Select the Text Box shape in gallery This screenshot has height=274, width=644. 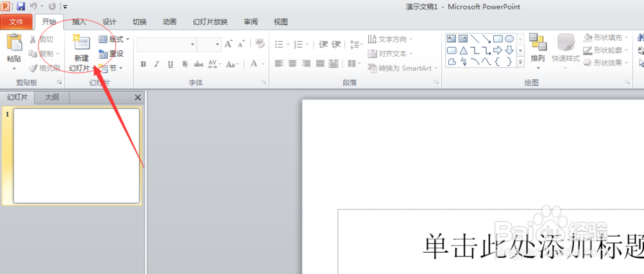pos(451,39)
